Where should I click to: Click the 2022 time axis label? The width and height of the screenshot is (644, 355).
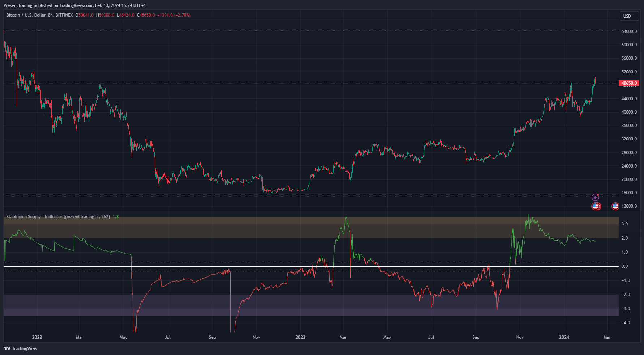click(x=37, y=337)
